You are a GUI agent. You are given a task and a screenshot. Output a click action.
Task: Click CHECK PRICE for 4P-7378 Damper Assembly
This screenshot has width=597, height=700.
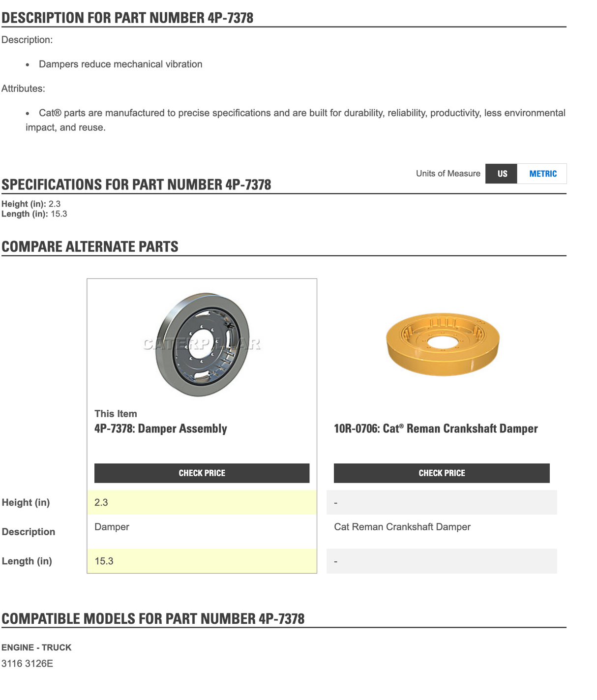point(202,473)
